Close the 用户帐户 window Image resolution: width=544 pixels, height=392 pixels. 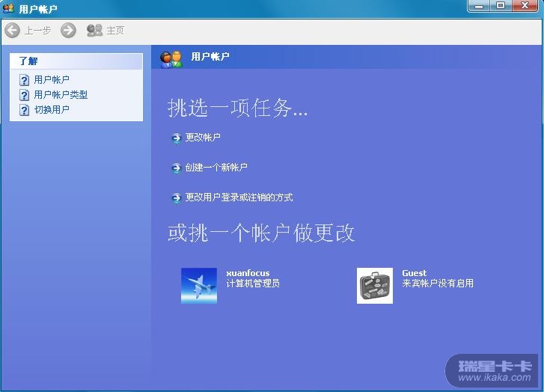(x=525, y=6)
